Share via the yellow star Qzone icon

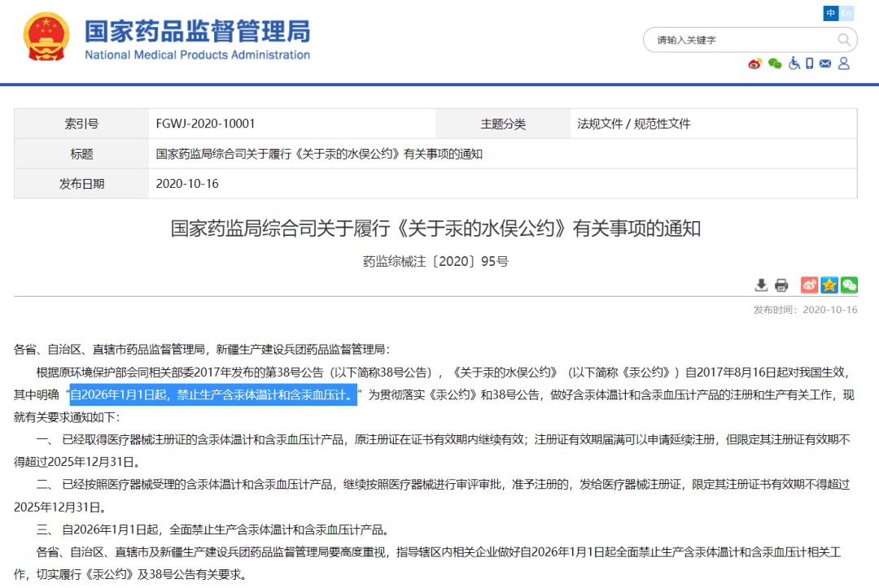pos(829,285)
